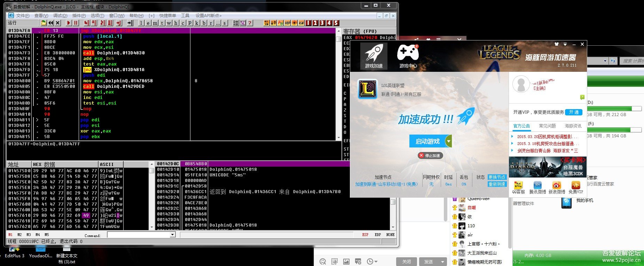Open the 插件(P) plugins menu
The width and height of the screenshot is (644, 266).
point(79,16)
